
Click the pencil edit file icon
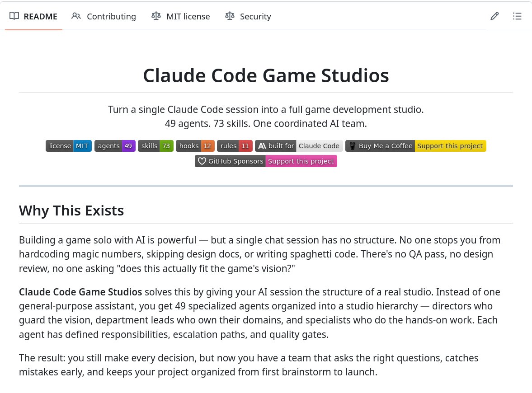click(x=494, y=16)
